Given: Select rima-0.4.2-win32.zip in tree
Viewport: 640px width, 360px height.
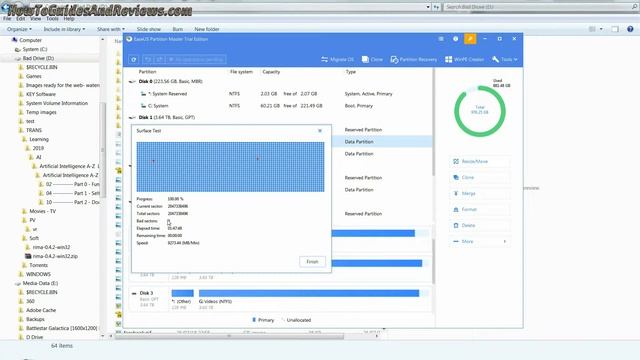Looking at the screenshot, I should point(55,256).
